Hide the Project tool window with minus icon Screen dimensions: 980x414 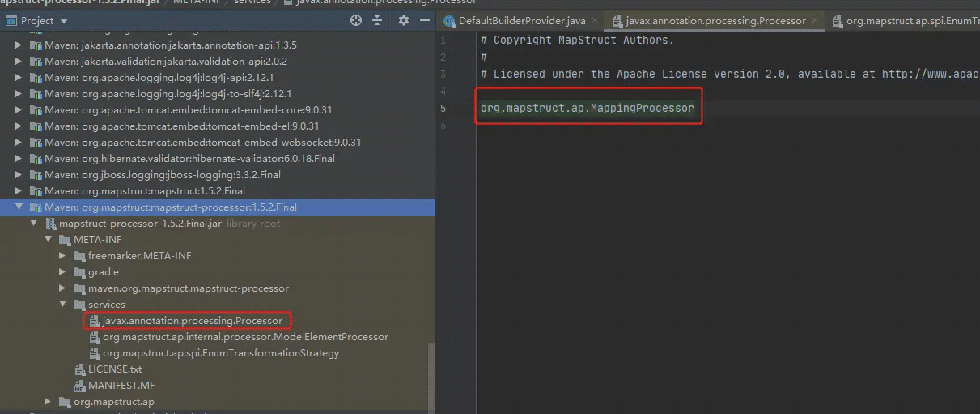pyautogui.click(x=425, y=20)
